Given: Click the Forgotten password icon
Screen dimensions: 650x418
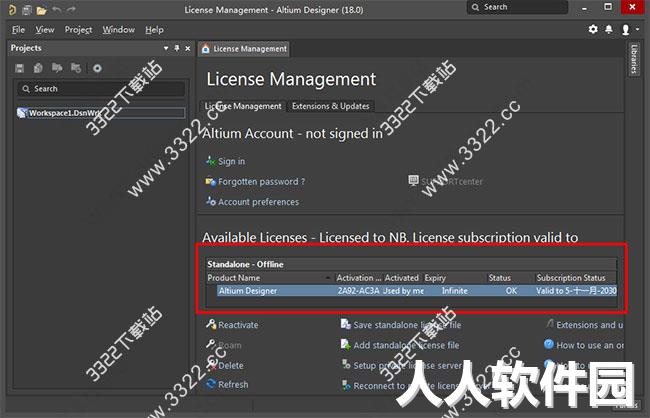Looking at the screenshot, I should pos(211,181).
